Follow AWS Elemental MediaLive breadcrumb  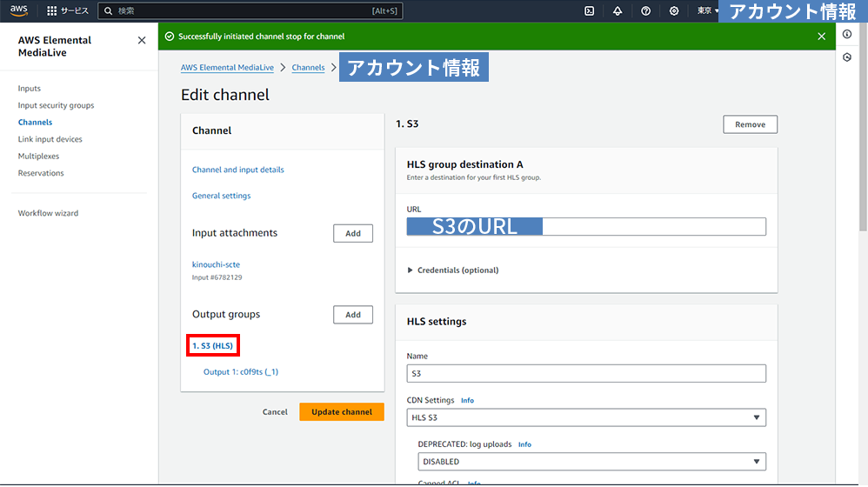click(x=227, y=68)
